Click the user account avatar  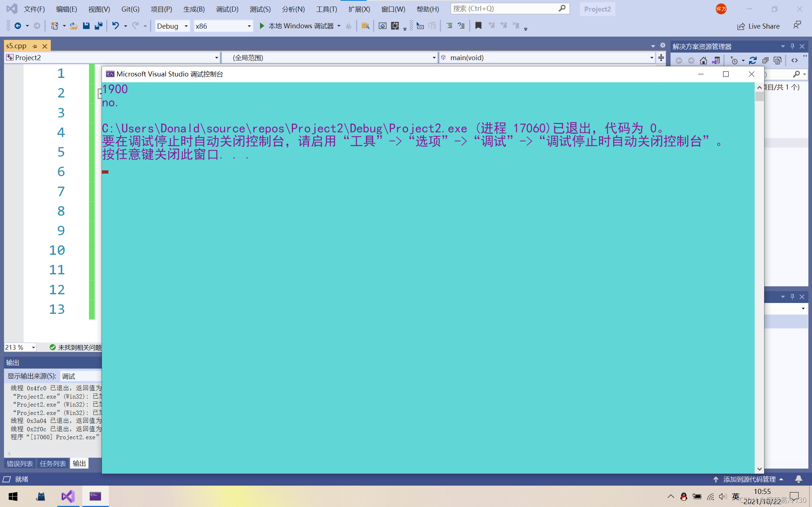coord(721,9)
